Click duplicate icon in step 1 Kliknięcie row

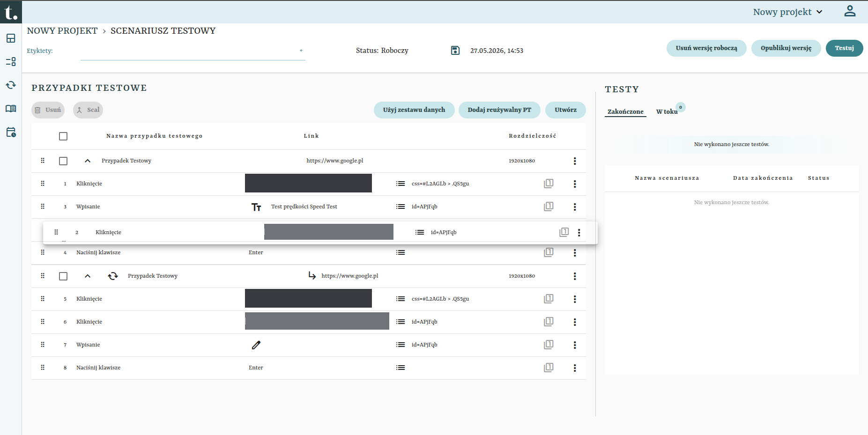coord(549,184)
